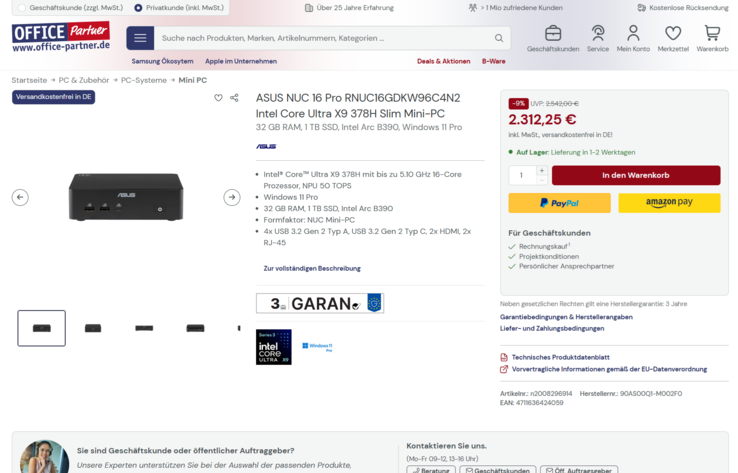Go to Mini PC breadcrumb
The width and height of the screenshot is (738, 473).
pos(193,80)
